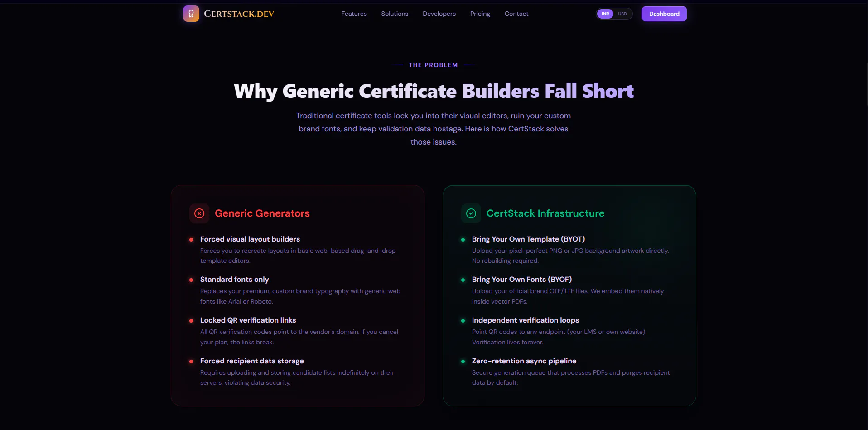
Task: Click red bullet next to 'Standard fonts only'
Action: click(x=191, y=280)
